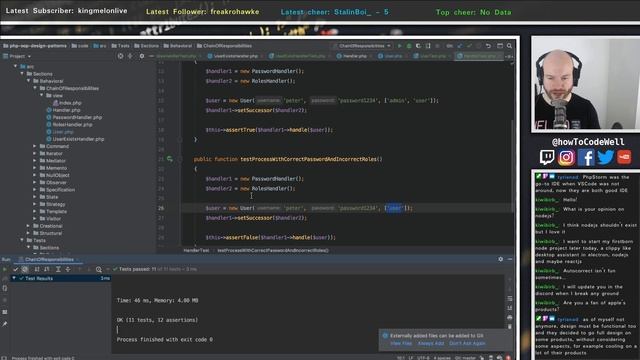Open test history clock-magnifier icon
Image resolution: width=640 pixels, height=360 pixels.
[x=99, y=269]
